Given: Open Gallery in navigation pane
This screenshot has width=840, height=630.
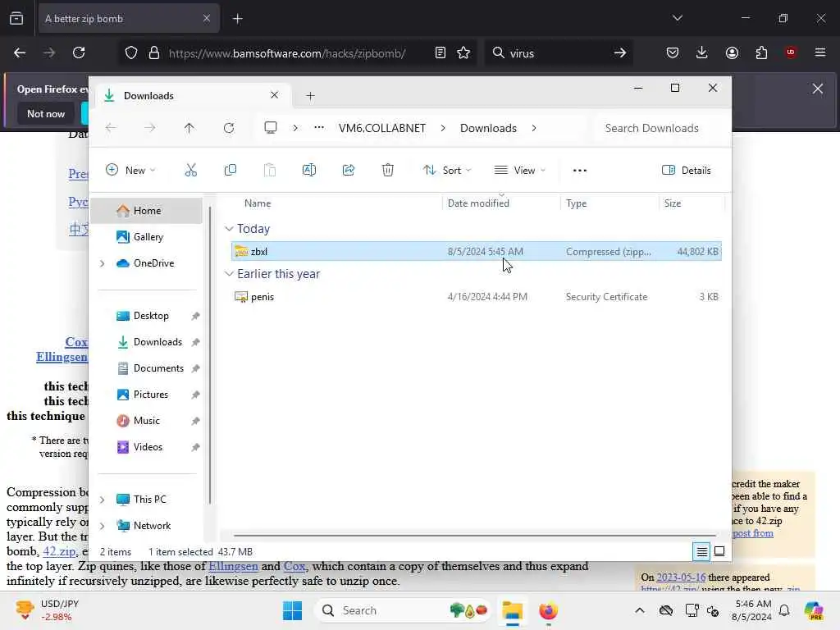Looking at the screenshot, I should (148, 237).
